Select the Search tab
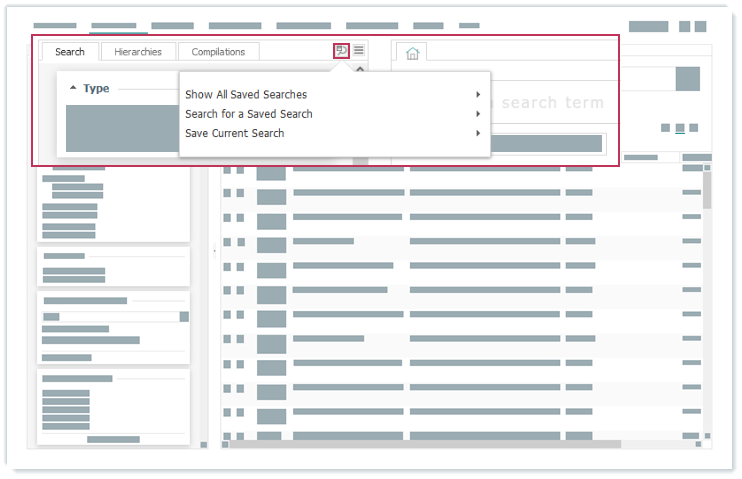The image size is (742, 479). pos(70,52)
